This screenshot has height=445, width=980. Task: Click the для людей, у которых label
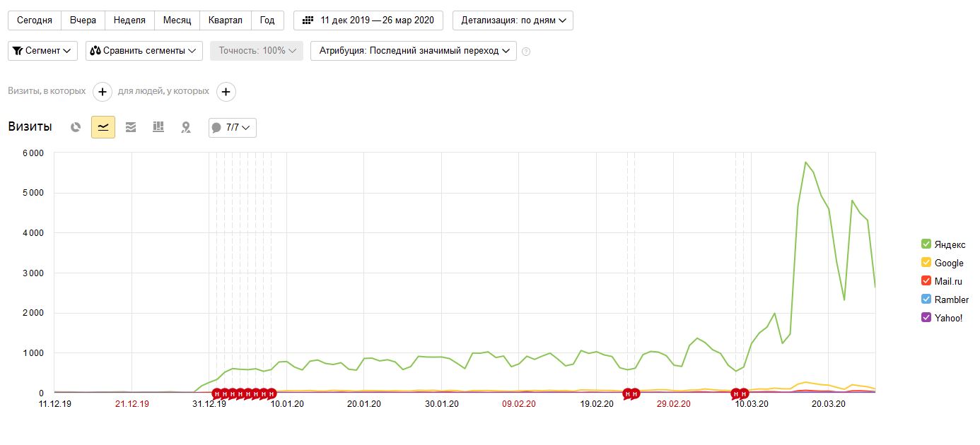pyautogui.click(x=163, y=91)
